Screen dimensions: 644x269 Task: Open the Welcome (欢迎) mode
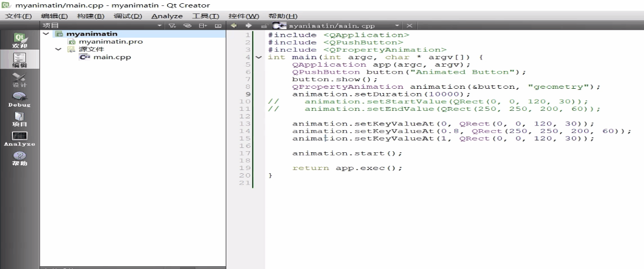point(20,40)
